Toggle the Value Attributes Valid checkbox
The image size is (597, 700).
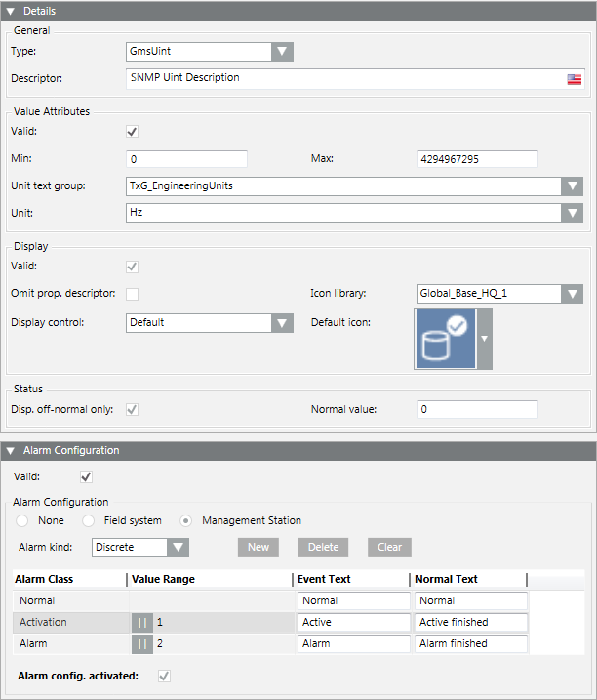coord(133,131)
